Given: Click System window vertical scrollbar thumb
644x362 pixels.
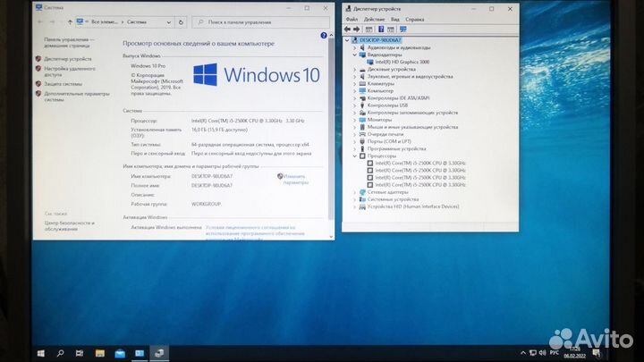Looking at the screenshot, I should click(x=331, y=130).
